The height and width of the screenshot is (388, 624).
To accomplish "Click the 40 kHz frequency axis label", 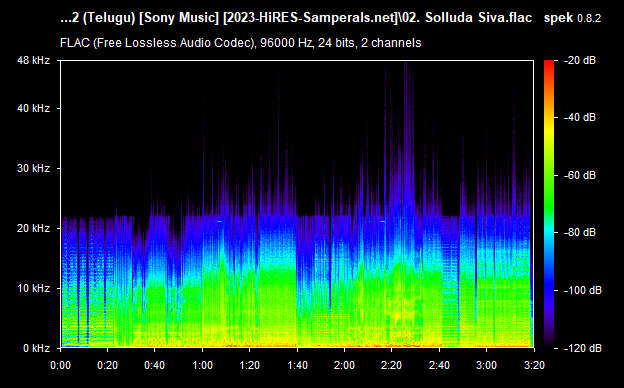I will [33, 108].
